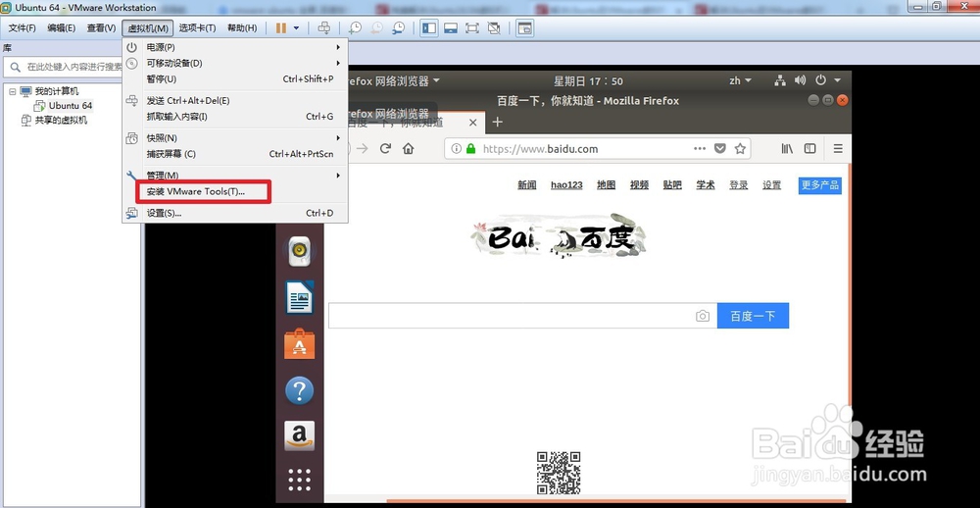Open the Firefox library icon
Screen dimensions: 980x508
coord(787,149)
